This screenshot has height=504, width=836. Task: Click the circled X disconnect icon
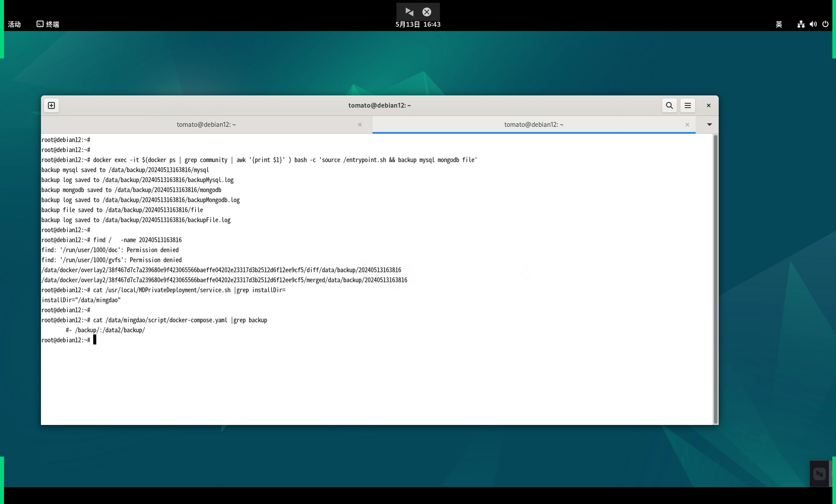pyautogui.click(x=426, y=12)
